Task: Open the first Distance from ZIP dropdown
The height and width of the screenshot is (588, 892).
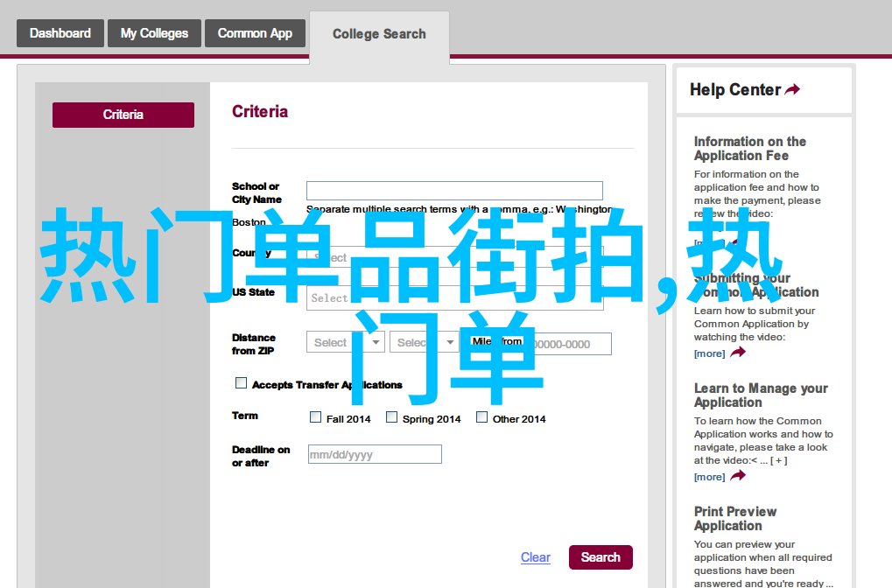Action: (x=346, y=342)
